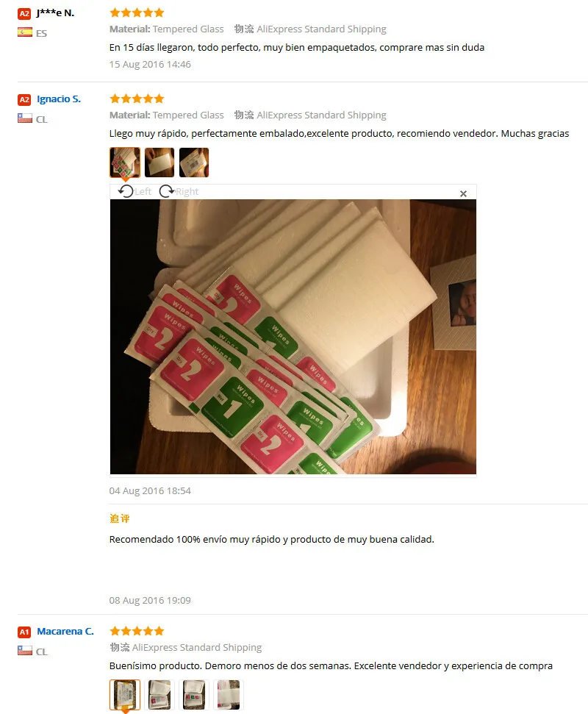The height and width of the screenshot is (714, 588).
Task: Open Macarena C.'s second review thumbnail
Action: pos(159,695)
